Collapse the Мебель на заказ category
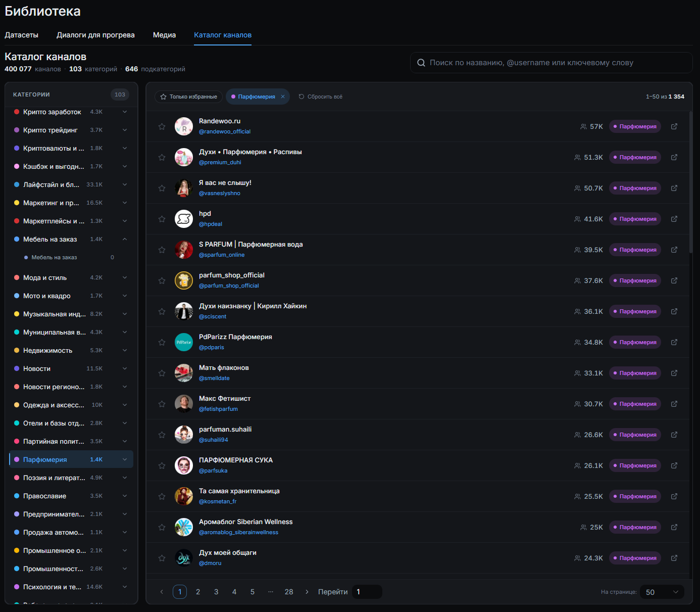 tap(125, 239)
